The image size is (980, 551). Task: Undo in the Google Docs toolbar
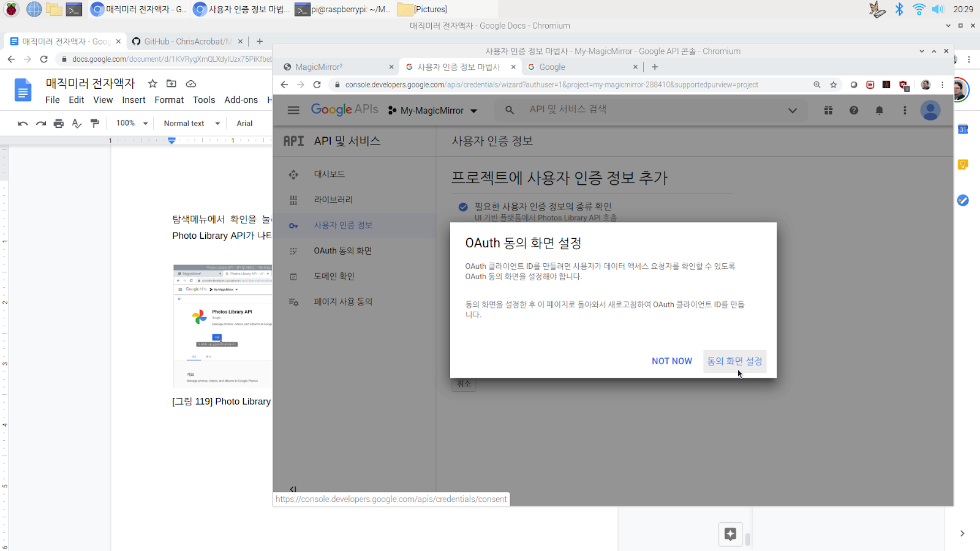23,123
